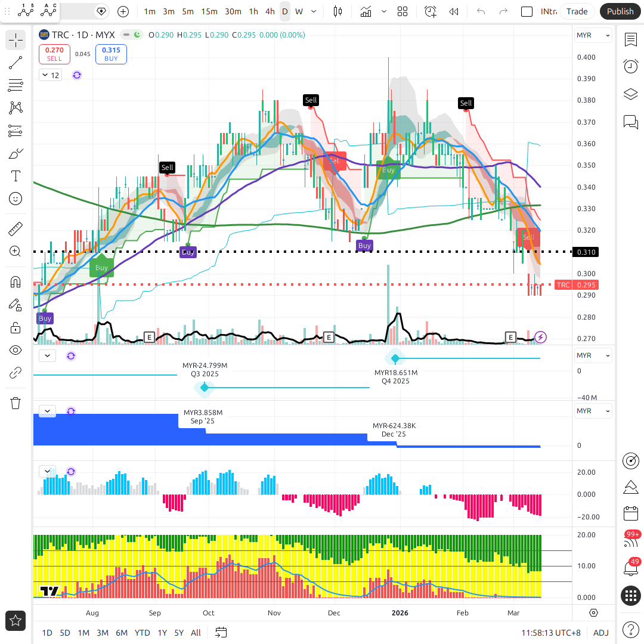Open the Fibonacci retracement tools
The width and height of the screenshot is (644, 644).
[16, 85]
